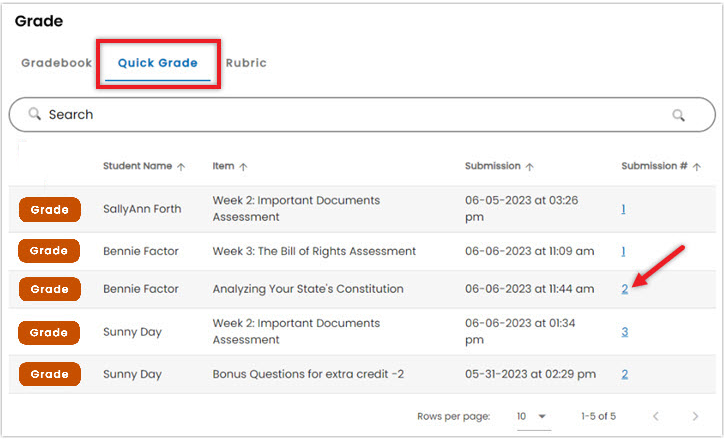Open submission number 2 for Bennie Factor
Image resolution: width=724 pixels, height=439 pixels.
tap(624, 289)
